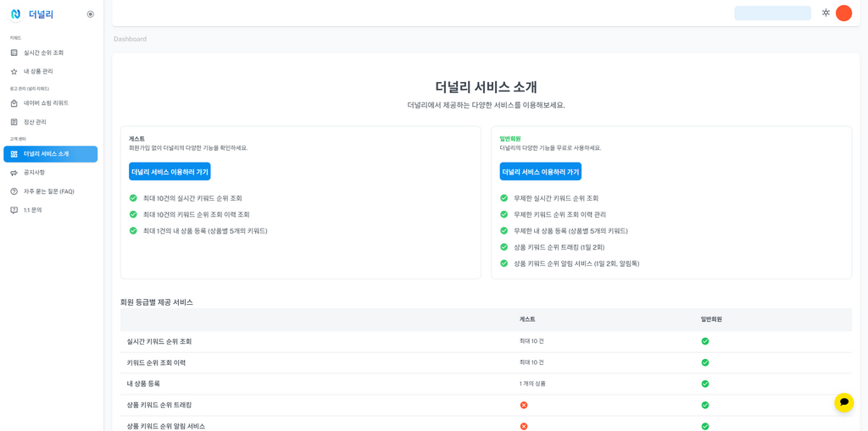Click the megaphone icon for 공지사항
The image size is (868, 431).
coord(14,174)
